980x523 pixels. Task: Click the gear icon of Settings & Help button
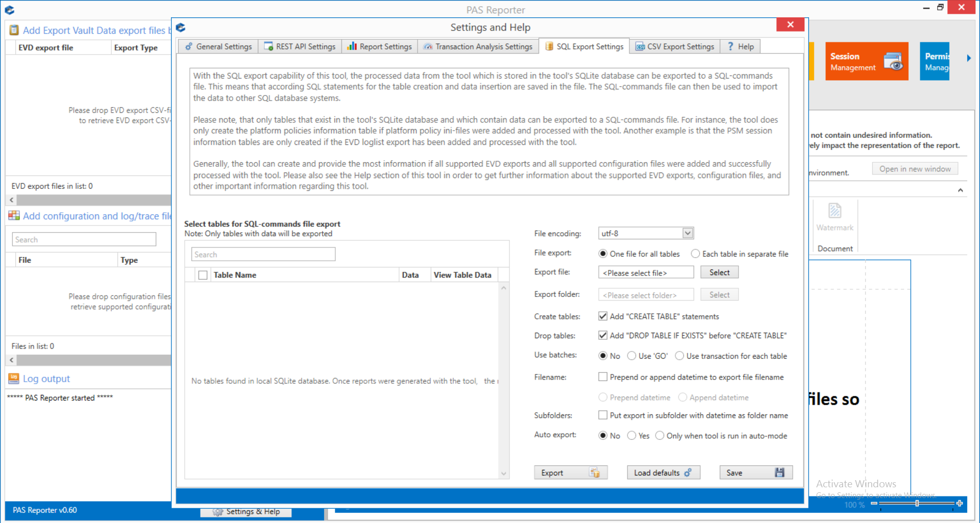[x=218, y=512]
